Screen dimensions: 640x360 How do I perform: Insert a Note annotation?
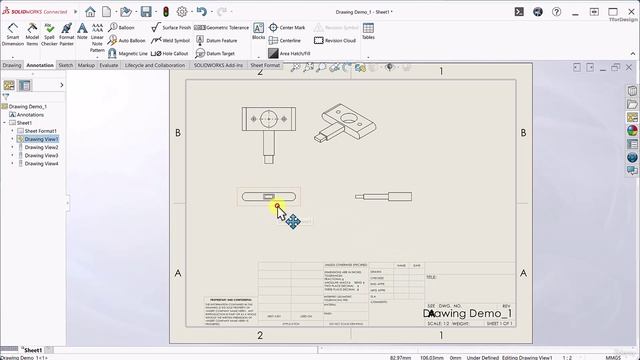[82, 31]
